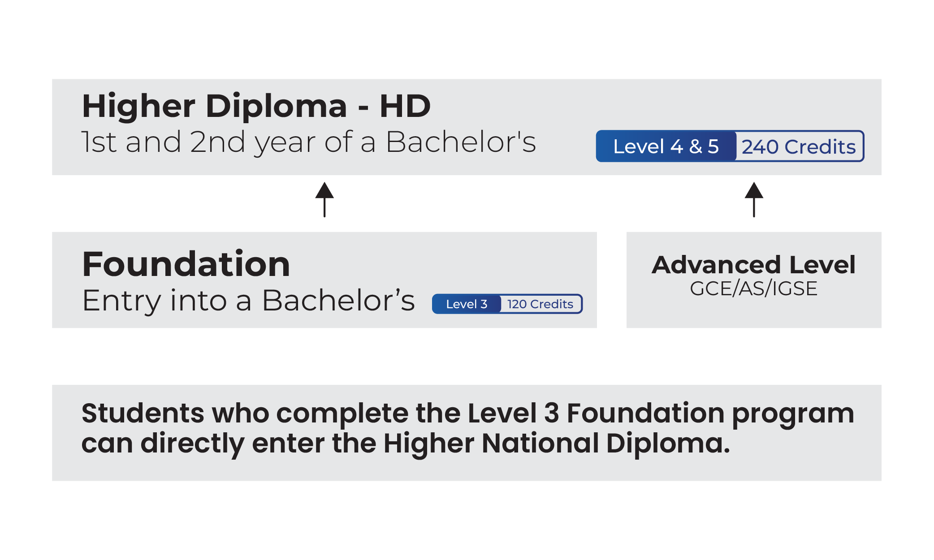This screenshot has height=560, width=934.
Task: Click the Foundation heading
Action: (186, 264)
